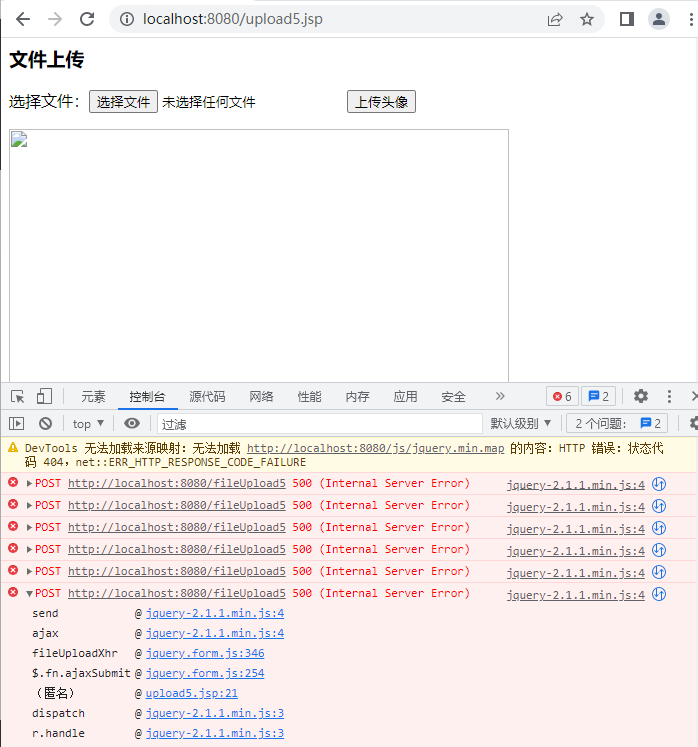Open the 默认级别 log level dropdown
Viewport: 698px width, 747px height.
pos(521,423)
